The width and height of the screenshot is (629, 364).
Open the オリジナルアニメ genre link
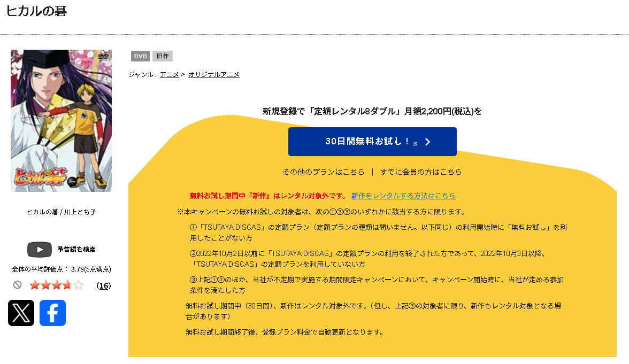(214, 75)
